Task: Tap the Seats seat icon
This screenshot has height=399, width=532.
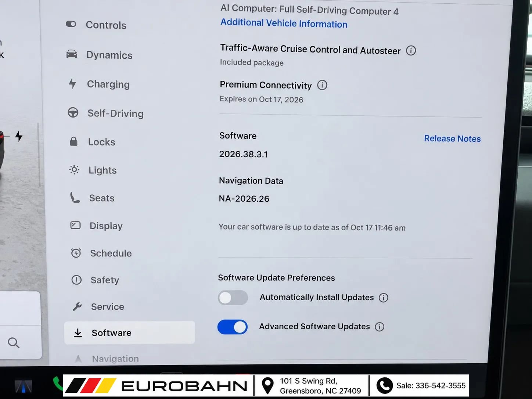Action: (75, 198)
